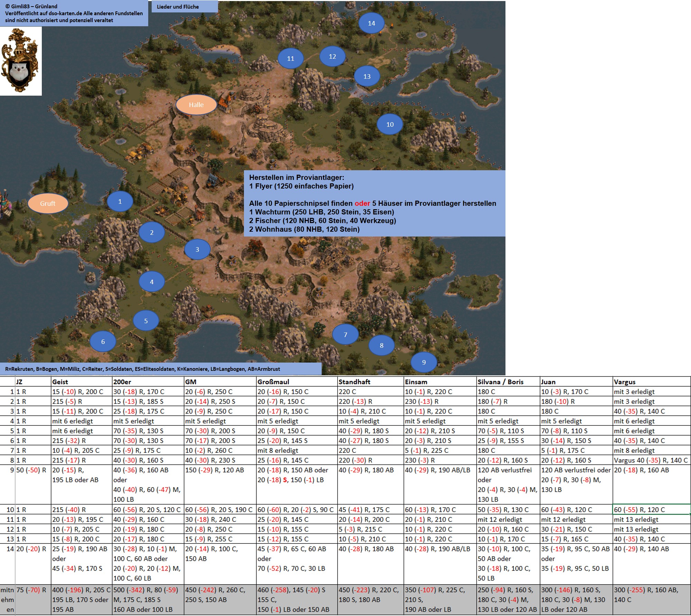Select highlighted Vargus cell '60 (-55) R, 120 C'
Viewport: 691px width, 616px height.
coord(652,510)
